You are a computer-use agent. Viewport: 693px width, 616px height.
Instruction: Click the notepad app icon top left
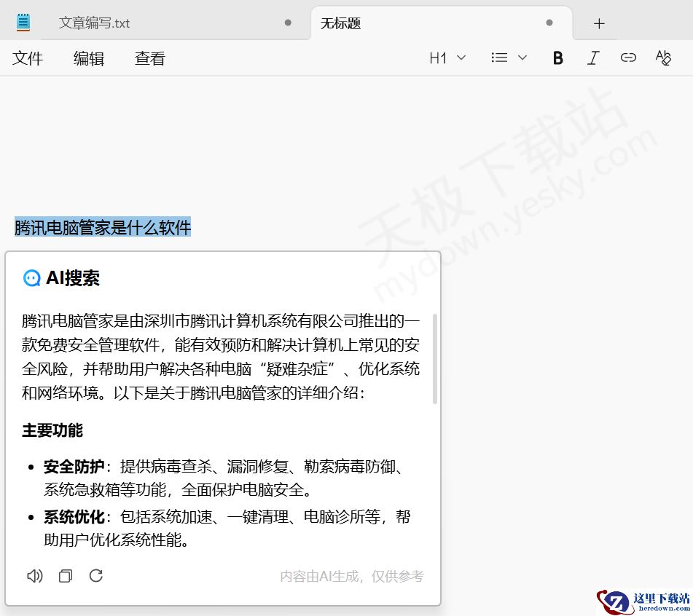point(22,21)
